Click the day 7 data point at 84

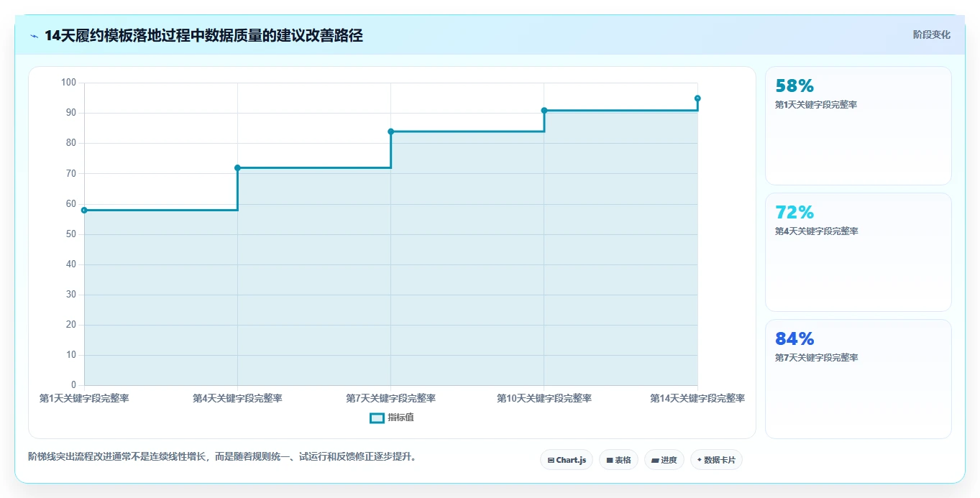click(x=391, y=132)
